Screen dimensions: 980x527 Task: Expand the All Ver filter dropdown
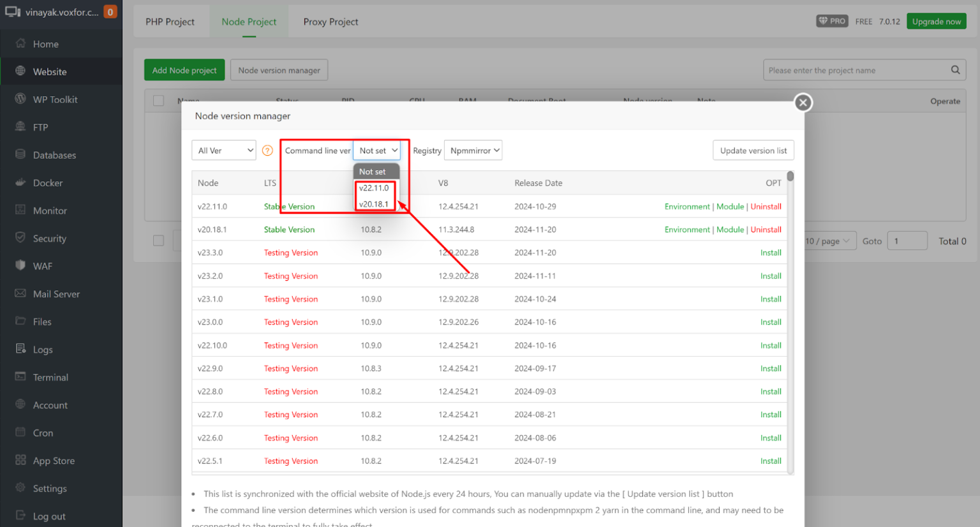point(223,150)
